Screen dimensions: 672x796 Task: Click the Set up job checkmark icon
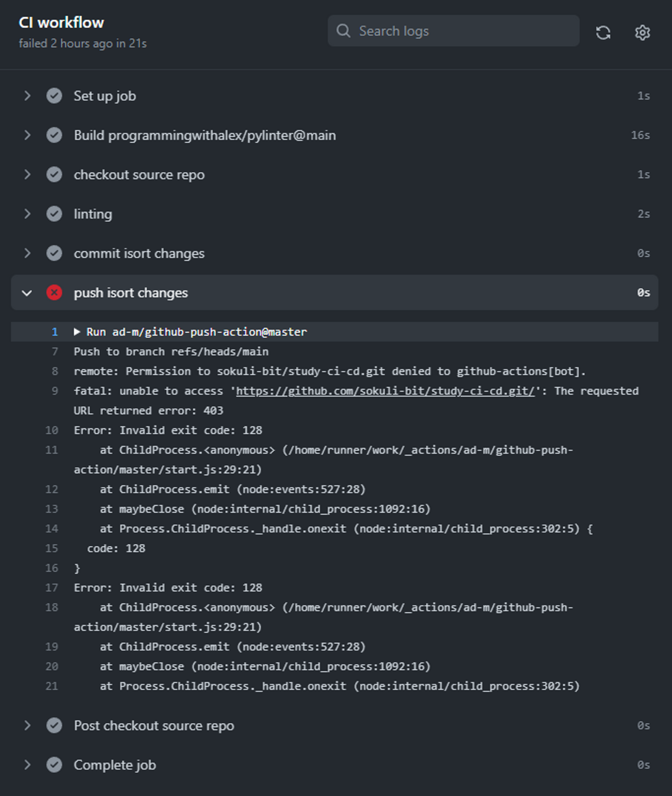(54, 96)
